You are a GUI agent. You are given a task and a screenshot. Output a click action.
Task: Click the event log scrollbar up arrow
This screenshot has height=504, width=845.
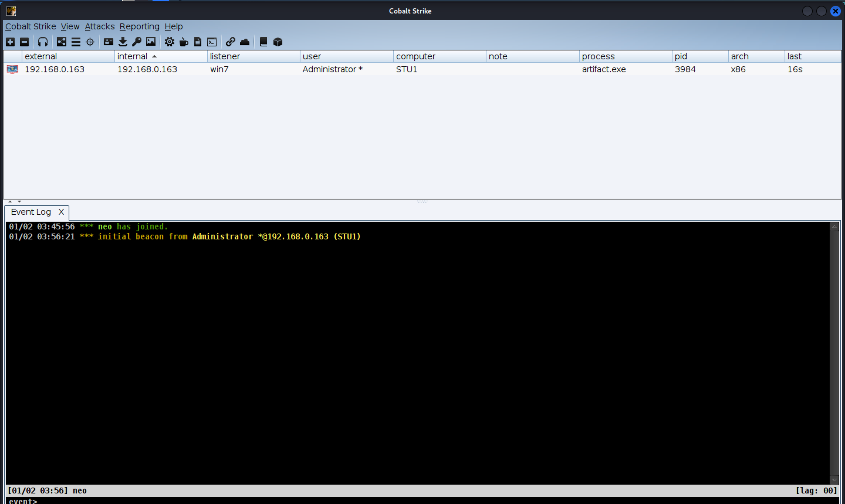pos(834,226)
